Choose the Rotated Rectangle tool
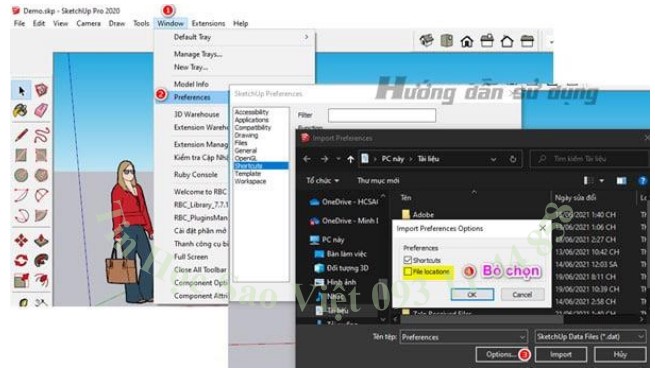The height and width of the screenshot is (375, 655). [x=41, y=155]
